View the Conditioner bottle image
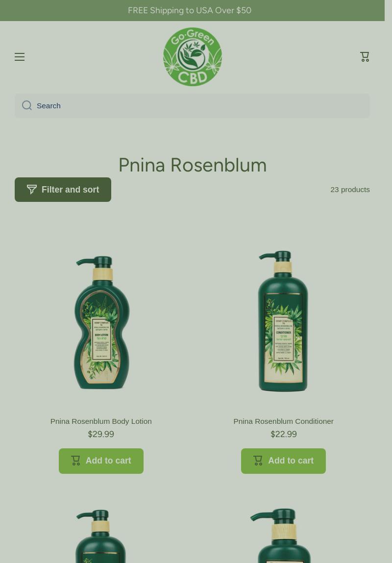This screenshot has height=563, width=392. click(x=283, y=321)
